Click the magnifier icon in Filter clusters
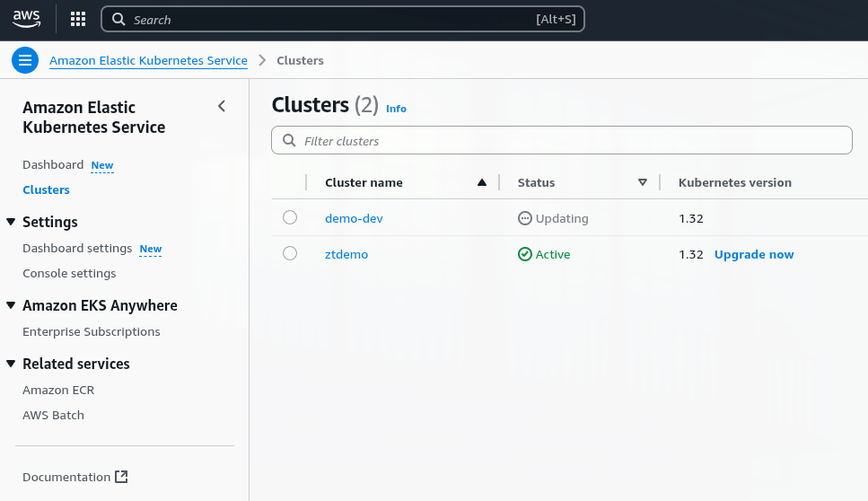Image resolution: width=868 pixels, height=501 pixels. (289, 141)
